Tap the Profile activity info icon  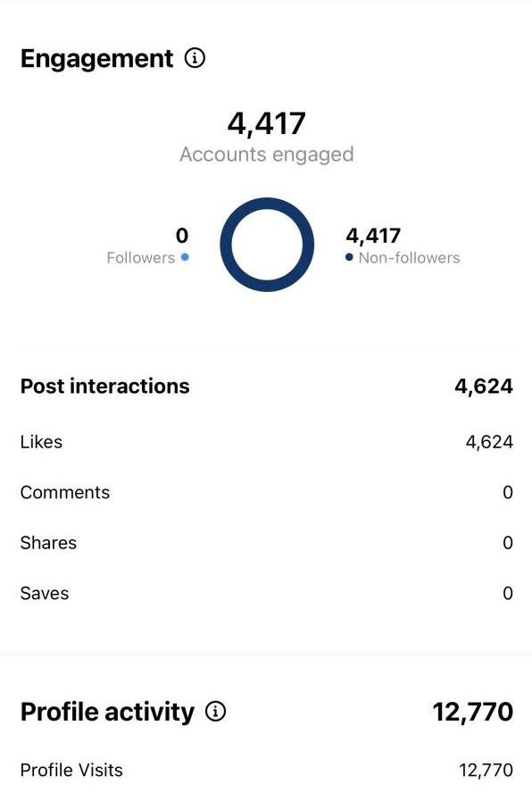[x=215, y=712]
